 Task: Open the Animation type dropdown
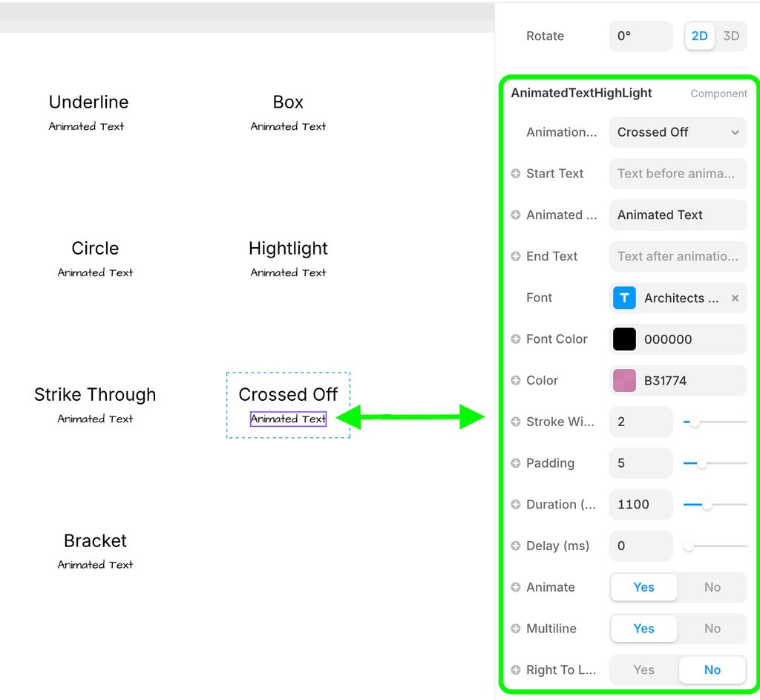pos(678,132)
